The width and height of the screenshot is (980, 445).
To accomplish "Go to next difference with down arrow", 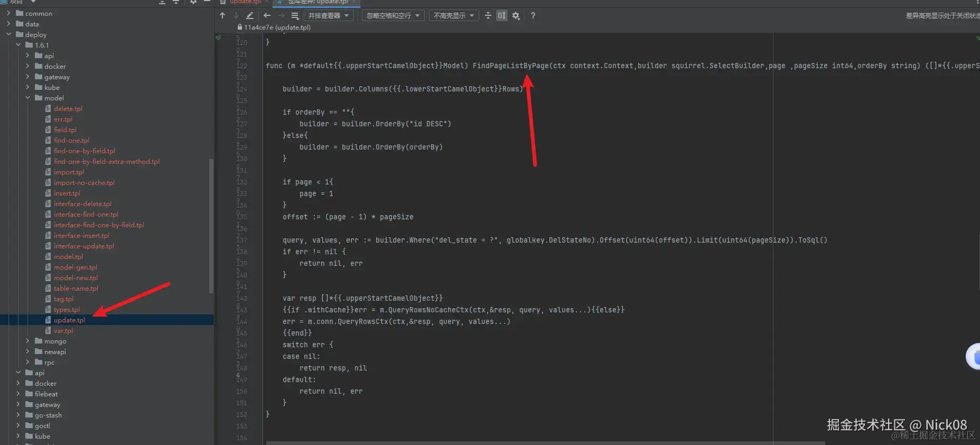I will [x=236, y=16].
